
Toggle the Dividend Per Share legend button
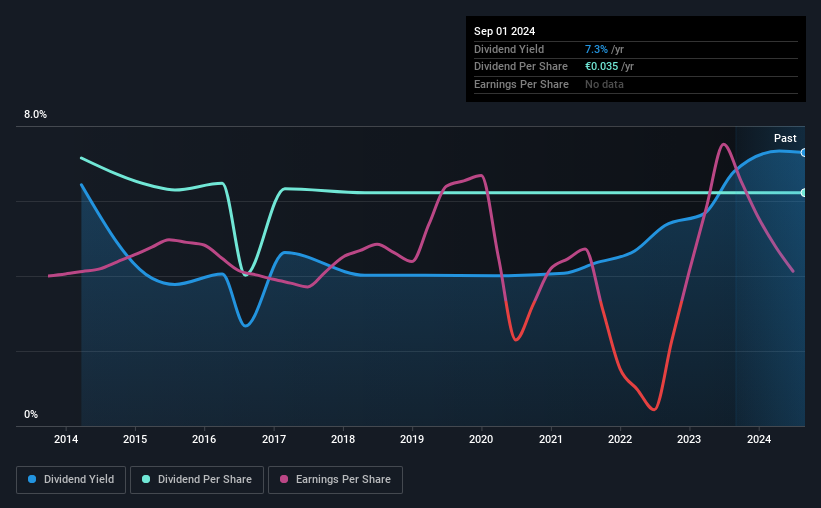(x=197, y=480)
